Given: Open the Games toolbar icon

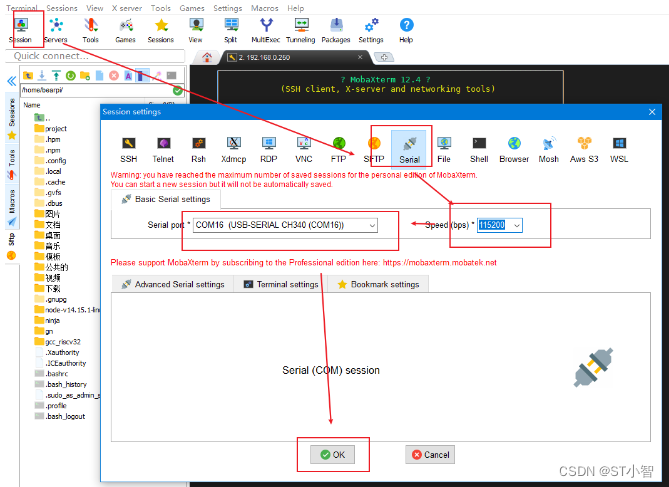Looking at the screenshot, I should point(125,30).
